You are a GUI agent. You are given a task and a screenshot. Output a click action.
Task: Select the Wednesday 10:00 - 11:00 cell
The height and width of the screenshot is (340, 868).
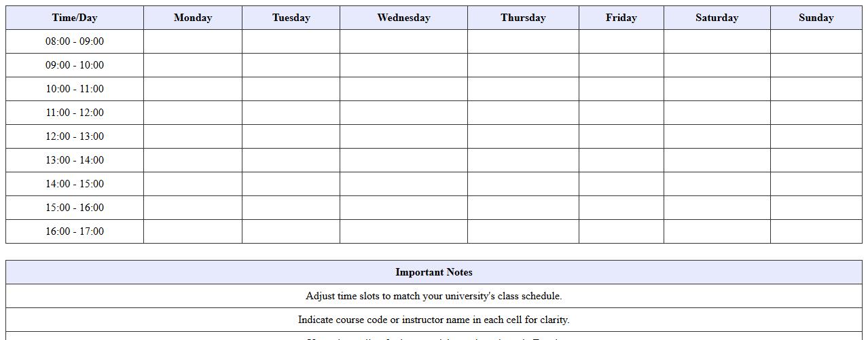click(x=403, y=89)
